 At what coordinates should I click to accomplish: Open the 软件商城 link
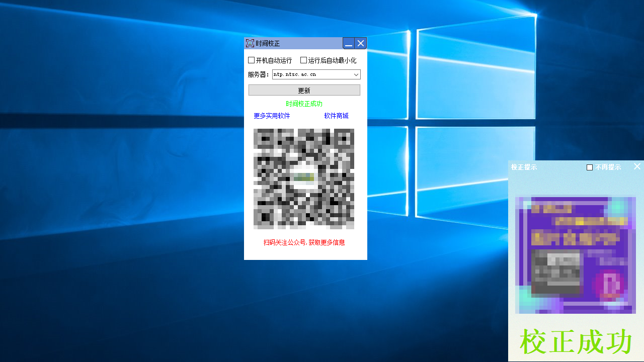pyautogui.click(x=336, y=116)
